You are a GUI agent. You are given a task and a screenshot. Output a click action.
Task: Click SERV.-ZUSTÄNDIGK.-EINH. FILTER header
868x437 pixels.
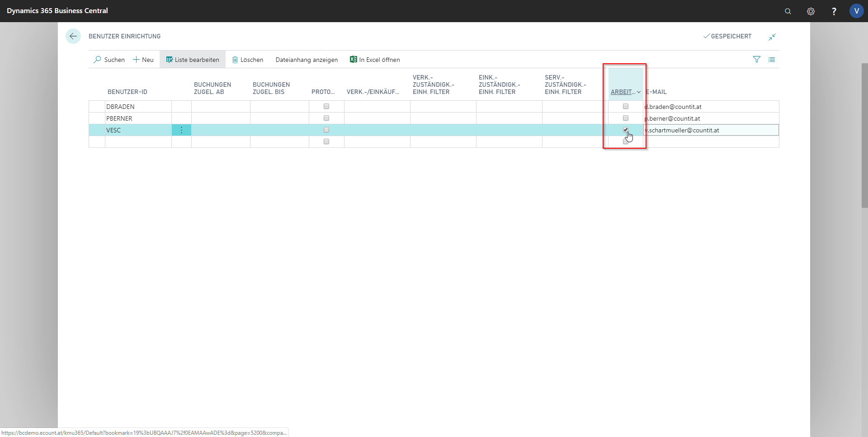tap(565, 85)
